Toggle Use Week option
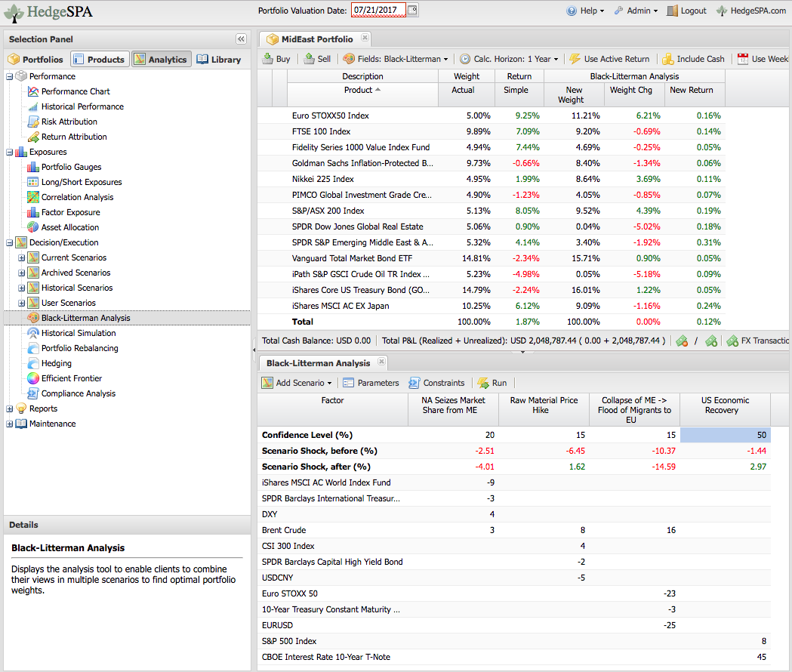 click(763, 59)
